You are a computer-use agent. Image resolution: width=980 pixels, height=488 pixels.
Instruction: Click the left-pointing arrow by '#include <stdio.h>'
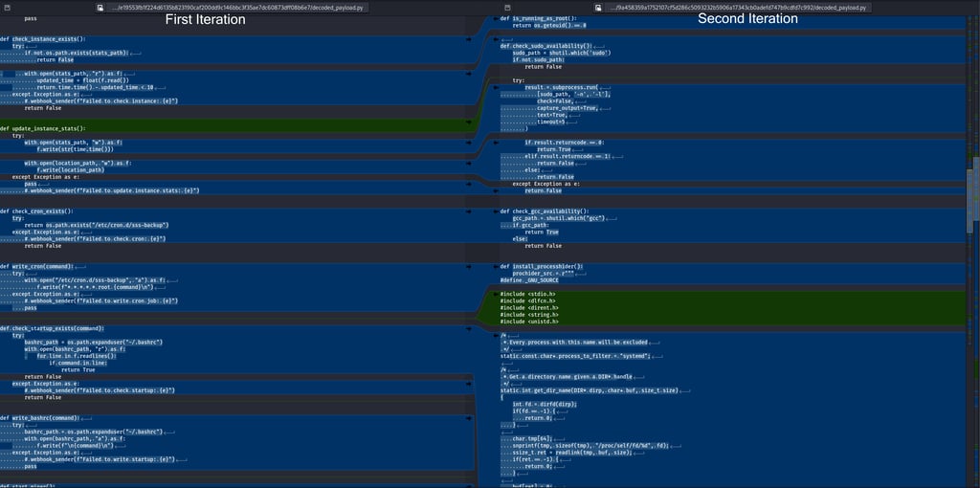495,294
